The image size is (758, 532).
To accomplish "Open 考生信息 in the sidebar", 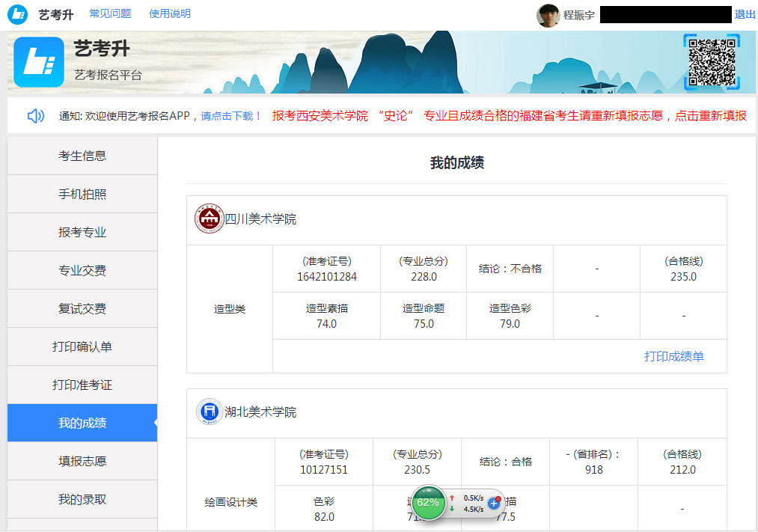I will pyautogui.click(x=82, y=156).
